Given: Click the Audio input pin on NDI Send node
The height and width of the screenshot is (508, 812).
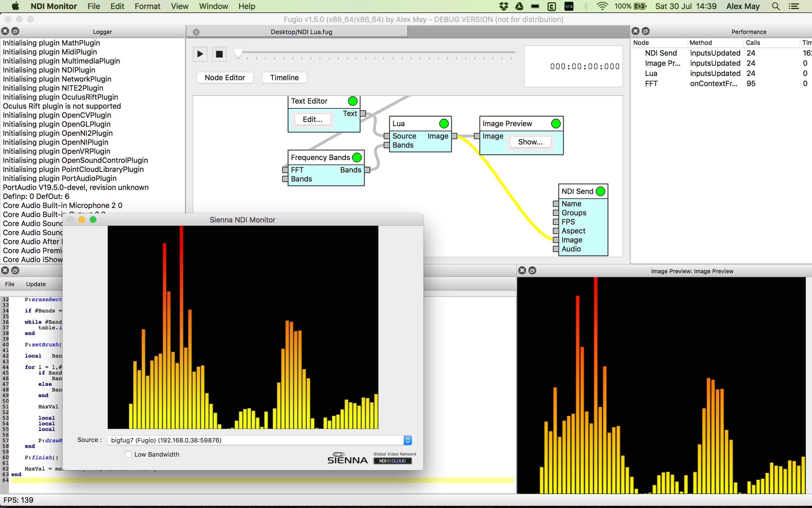Looking at the screenshot, I should pos(556,249).
